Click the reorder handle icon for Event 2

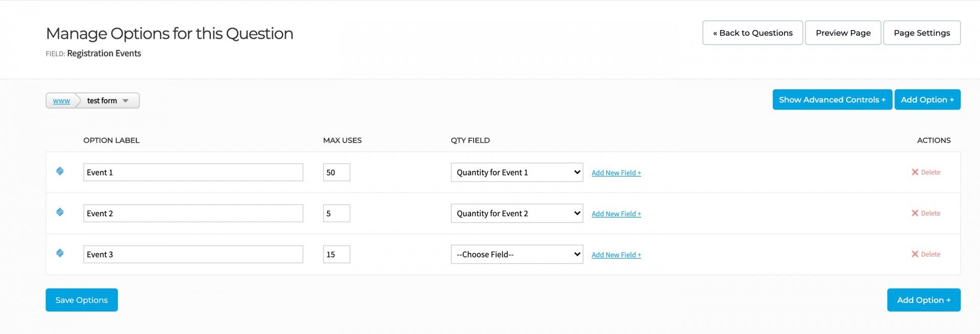[60, 212]
